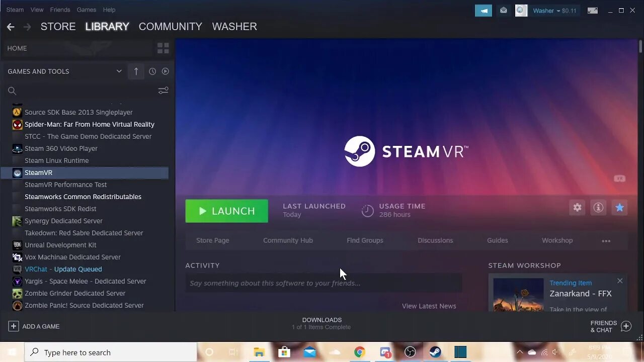Sort games list with the up arrow
644x362 pixels.
point(136,71)
